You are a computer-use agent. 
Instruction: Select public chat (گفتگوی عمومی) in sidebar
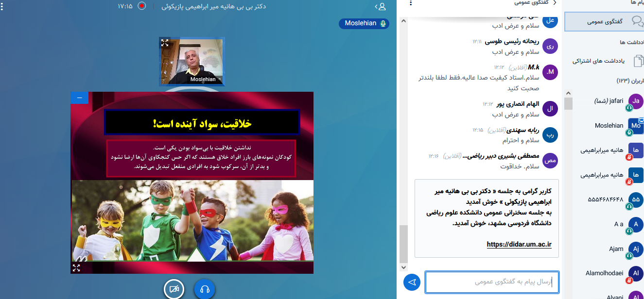(x=604, y=21)
